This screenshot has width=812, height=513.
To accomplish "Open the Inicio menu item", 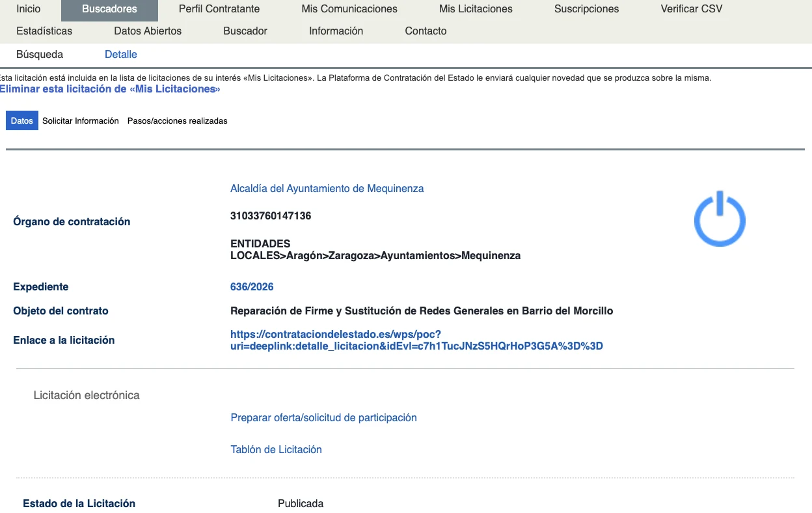I will coord(28,9).
